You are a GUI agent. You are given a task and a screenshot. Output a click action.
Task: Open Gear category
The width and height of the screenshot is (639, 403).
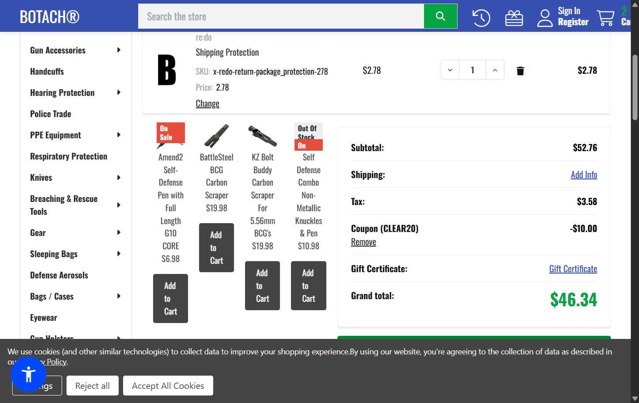pyautogui.click(x=37, y=233)
